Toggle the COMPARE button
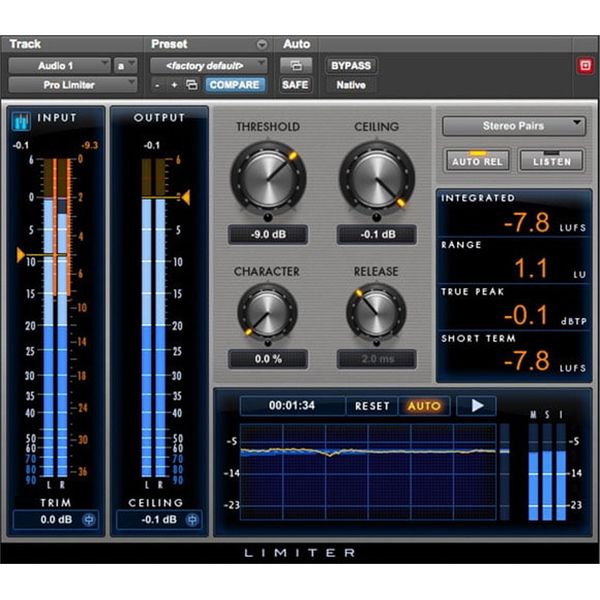This screenshot has width=600, height=600. 234,85
